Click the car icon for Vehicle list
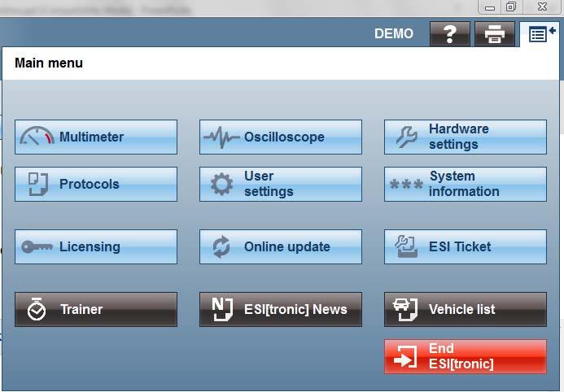Viewport: 564px width, 392px height. tap(405, 309)
